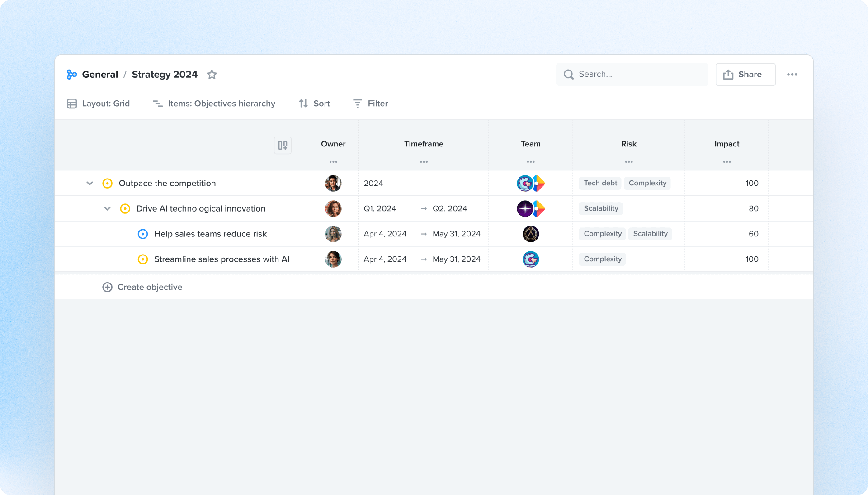Open the Layout: Grid selector

coord(99,104)
